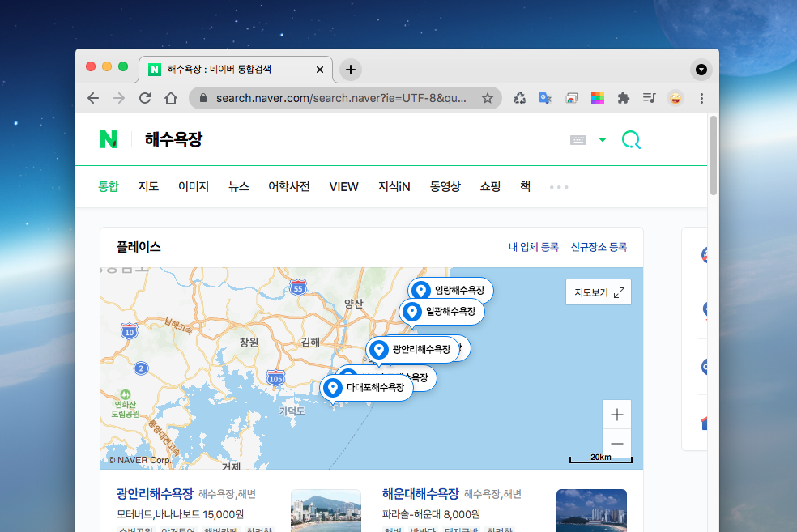Expand more search tabs with the ellipsis
The image size is (797, 532).
tap(559, 187)
